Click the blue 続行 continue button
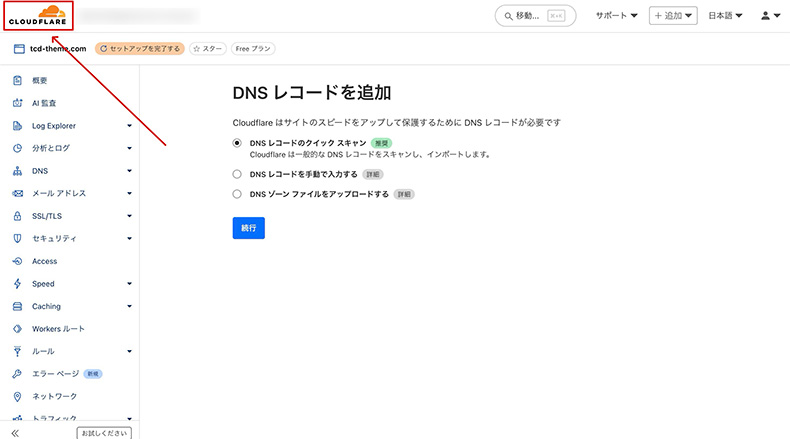This screenshot has height=439, width=790. pyautogui.click(x=248, y=228)
